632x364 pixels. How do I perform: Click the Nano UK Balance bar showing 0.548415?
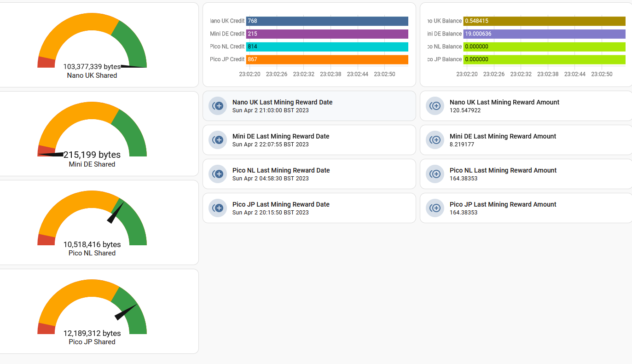click(x=545, y=21)
